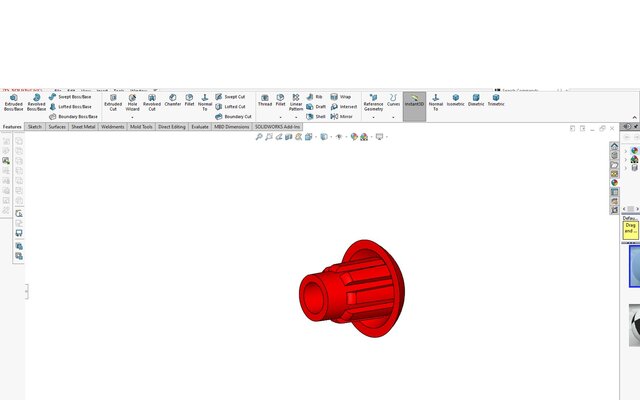The height and width of the screenshot is (400, 640).
Task: Select the Intersect feature
Action: pyautogui.click(x=344, y=107)
